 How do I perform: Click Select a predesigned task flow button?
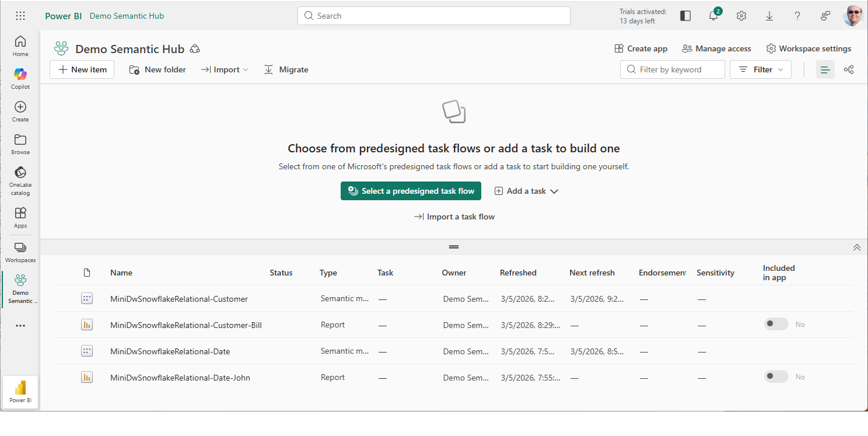(x=411, y=191)
